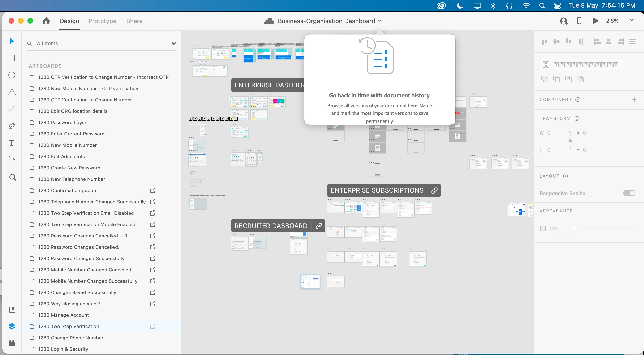
Task: Toggle the Repeat Grid button
Action: (581, 65)
